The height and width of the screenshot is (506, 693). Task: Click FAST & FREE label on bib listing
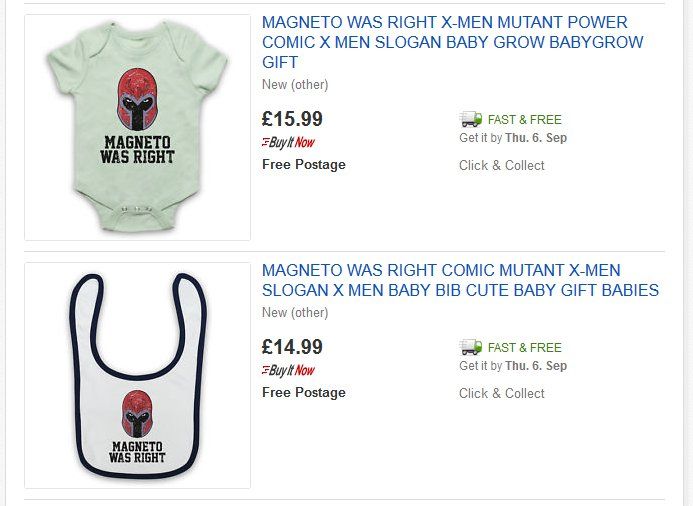coord(524,348)
